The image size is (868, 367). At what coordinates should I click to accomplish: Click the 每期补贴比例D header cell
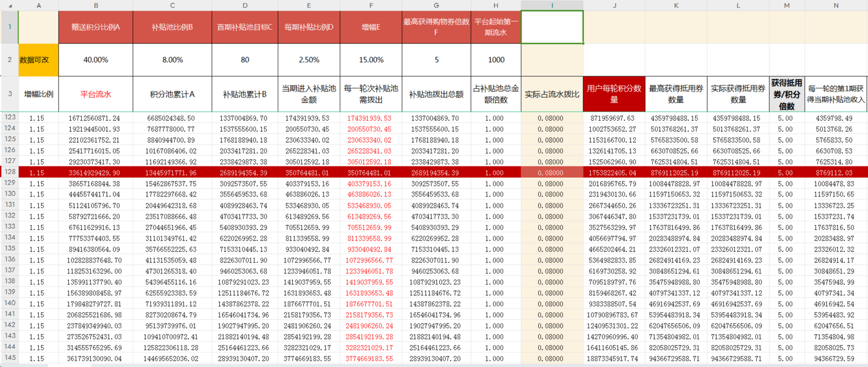(x=309, y=27)
